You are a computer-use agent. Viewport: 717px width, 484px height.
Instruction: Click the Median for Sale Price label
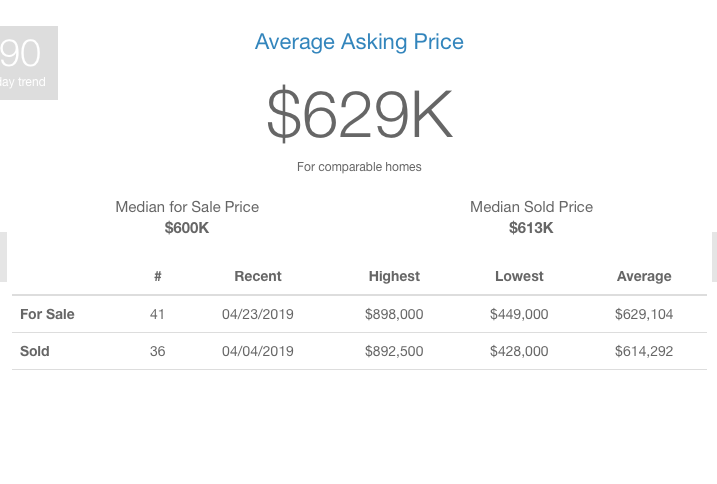coord(187,207)
